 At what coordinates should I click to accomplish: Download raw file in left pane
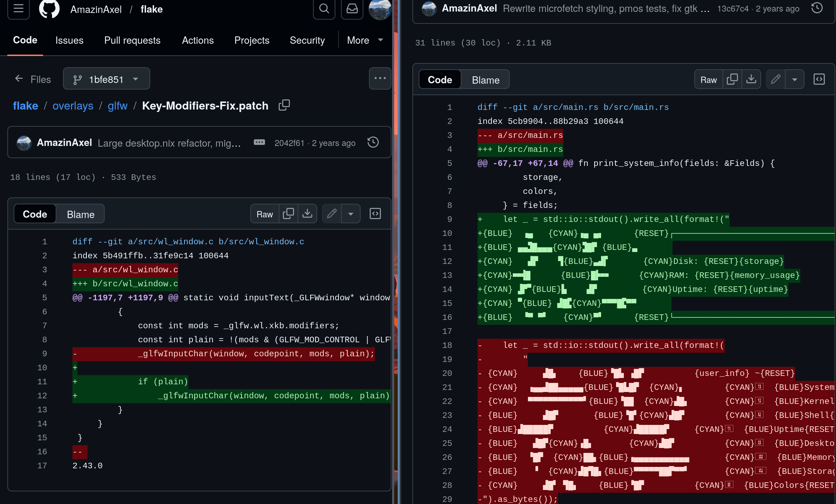click(307, 213)
